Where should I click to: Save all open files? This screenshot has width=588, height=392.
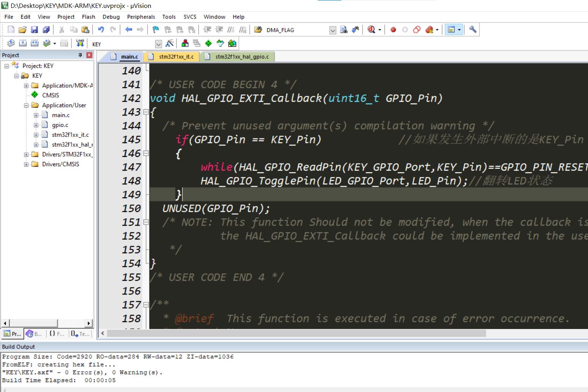pyautogui.click(x=46, y=30)
